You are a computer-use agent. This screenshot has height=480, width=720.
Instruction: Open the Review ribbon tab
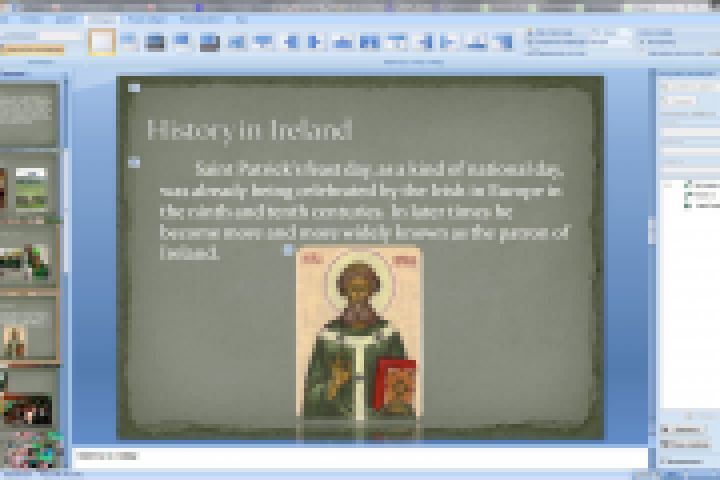pos(202,20)
